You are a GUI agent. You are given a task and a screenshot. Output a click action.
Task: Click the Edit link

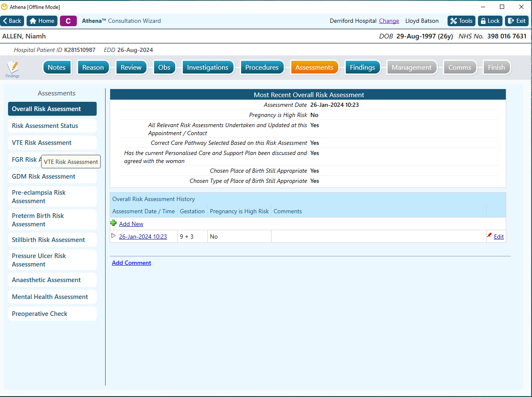tap(499, 237)
